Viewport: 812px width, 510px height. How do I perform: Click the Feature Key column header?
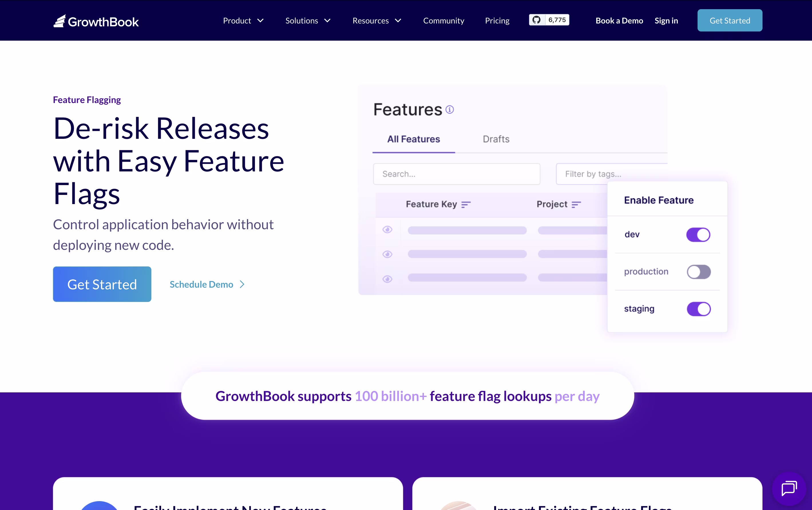tap(431, 204)
